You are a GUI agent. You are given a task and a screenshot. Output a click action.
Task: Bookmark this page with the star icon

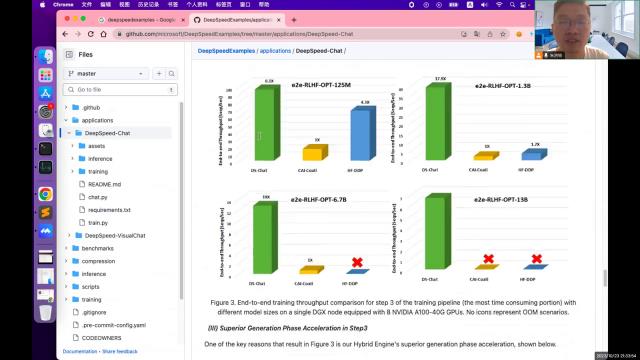(x=503, y=34)
